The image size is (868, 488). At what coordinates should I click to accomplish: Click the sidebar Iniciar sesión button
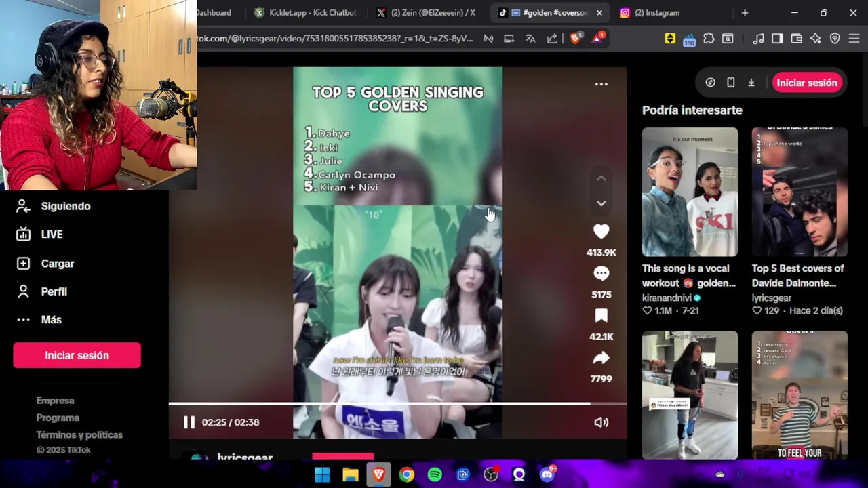tap(77, 355)
